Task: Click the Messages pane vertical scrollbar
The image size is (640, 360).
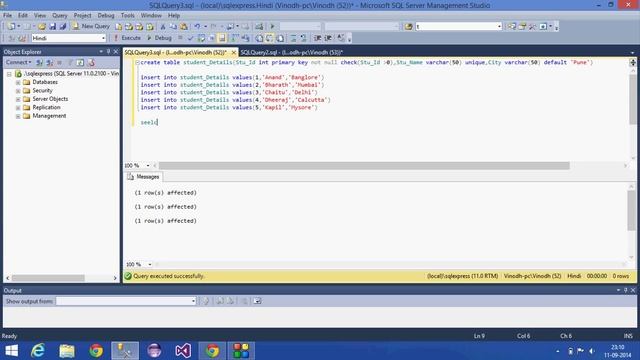Action: click(x=631, y=210)
